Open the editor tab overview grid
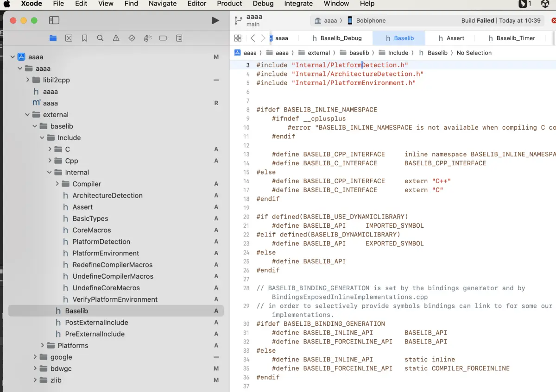The height and width of the screenshot is (392, 556). coord(238,38)
